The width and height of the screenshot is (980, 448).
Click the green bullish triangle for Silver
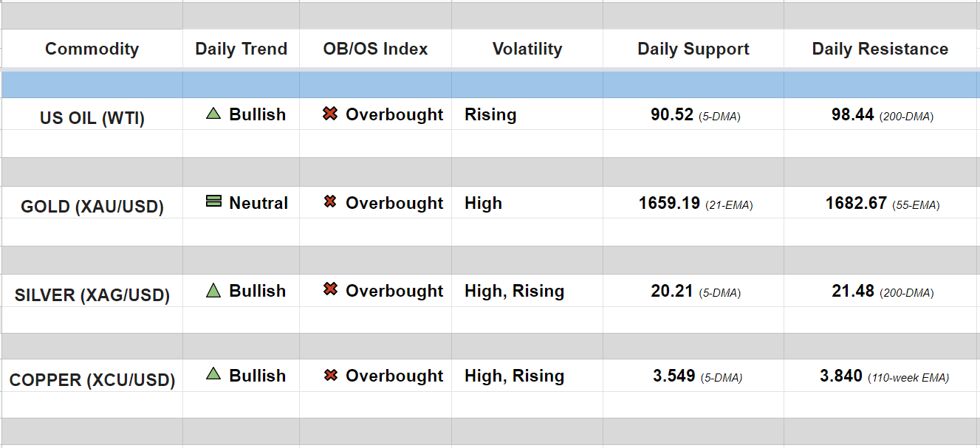[x=213, y=290]
